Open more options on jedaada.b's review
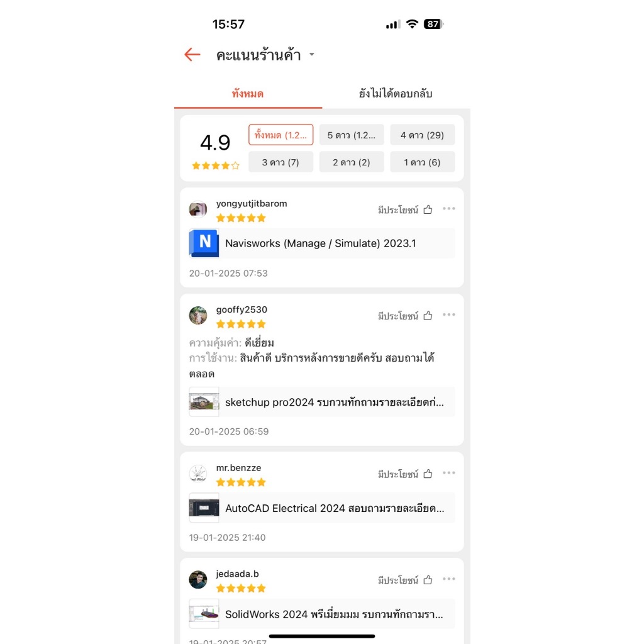This screenshot has width=644, height=644. [449, 579]
